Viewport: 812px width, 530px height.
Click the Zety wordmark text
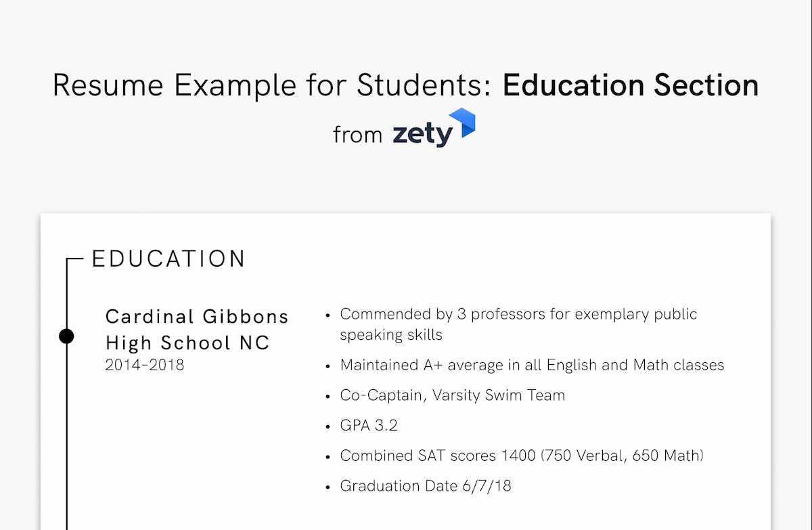point(422,133)
